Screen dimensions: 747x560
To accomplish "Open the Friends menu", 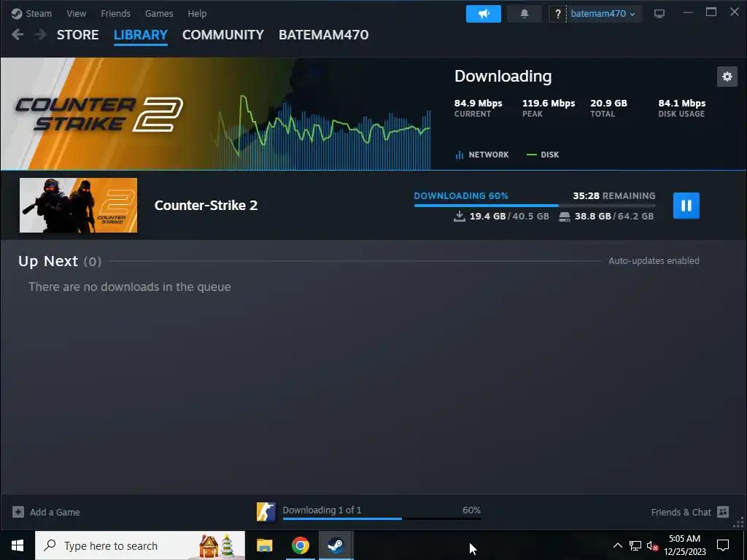I will [x=115, y=13].
